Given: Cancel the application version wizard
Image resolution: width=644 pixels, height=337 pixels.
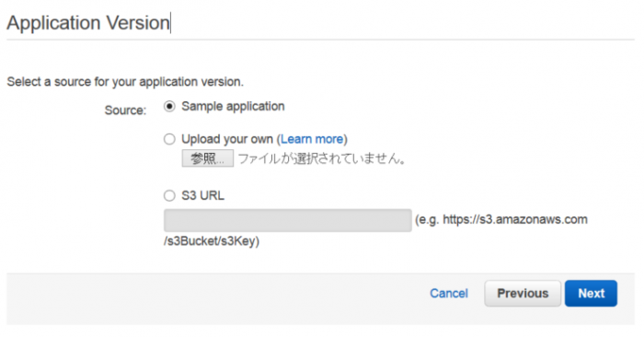Looking at the screenshot, I should pyautogui.click(x=449, y=294).
